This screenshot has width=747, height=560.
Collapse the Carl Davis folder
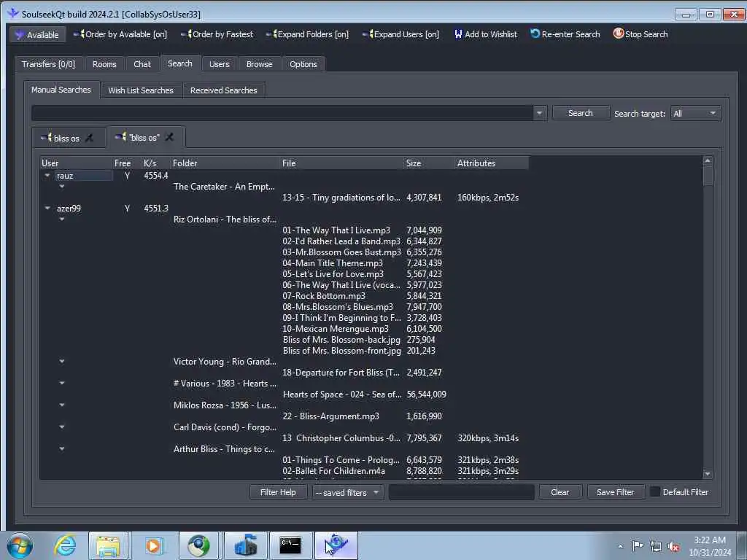[62, 427]
